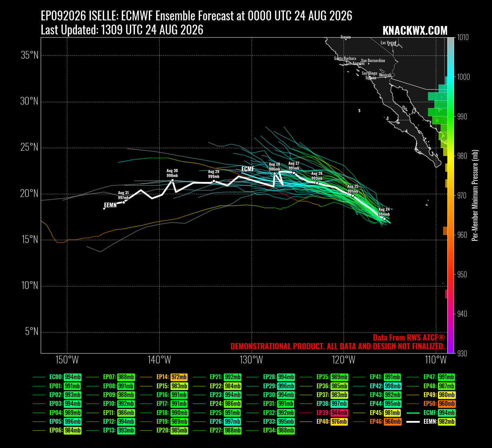Click the KNACKWX.COM watermark link
The width and height of the screenshot is (492, 448).
tap(415, 31)
